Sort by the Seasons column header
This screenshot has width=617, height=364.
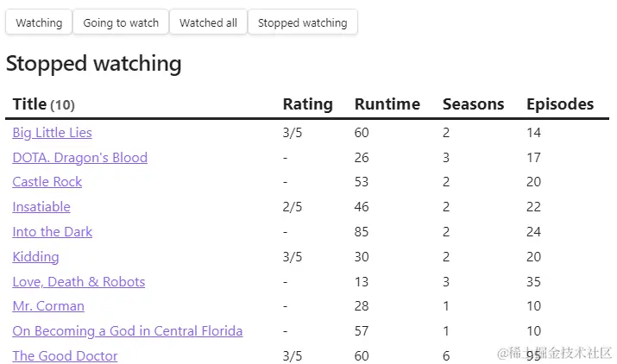[x=473, y=104]
